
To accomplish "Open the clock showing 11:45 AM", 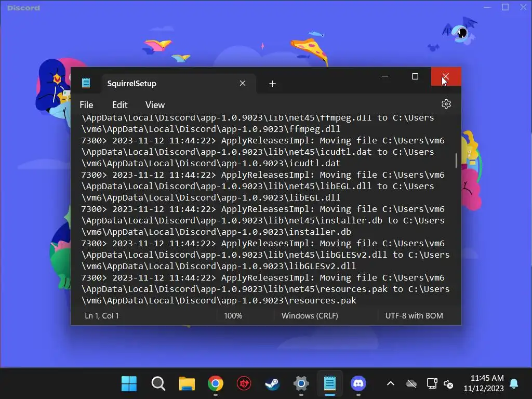I will click(x=484, y=383).
